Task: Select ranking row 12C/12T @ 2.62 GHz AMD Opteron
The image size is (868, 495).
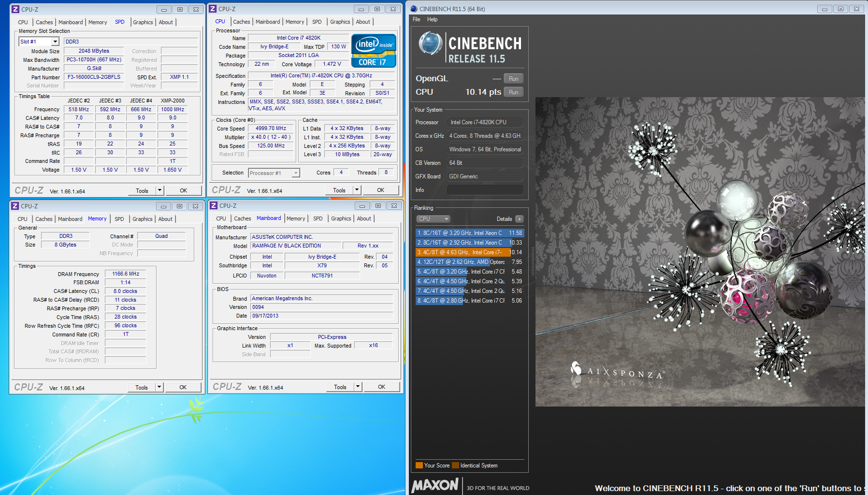Action: tap(469, 262)
